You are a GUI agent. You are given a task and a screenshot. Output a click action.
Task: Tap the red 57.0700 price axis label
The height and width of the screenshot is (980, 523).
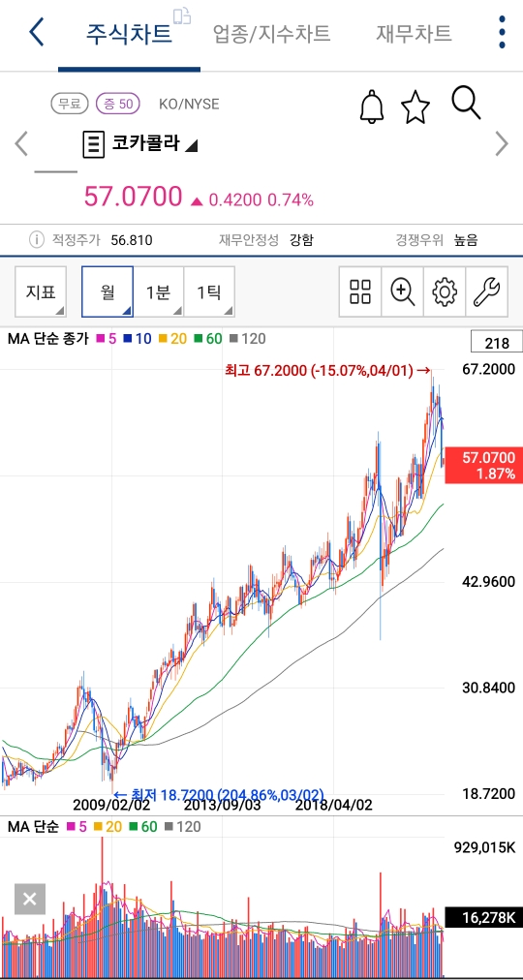[483, 466]
